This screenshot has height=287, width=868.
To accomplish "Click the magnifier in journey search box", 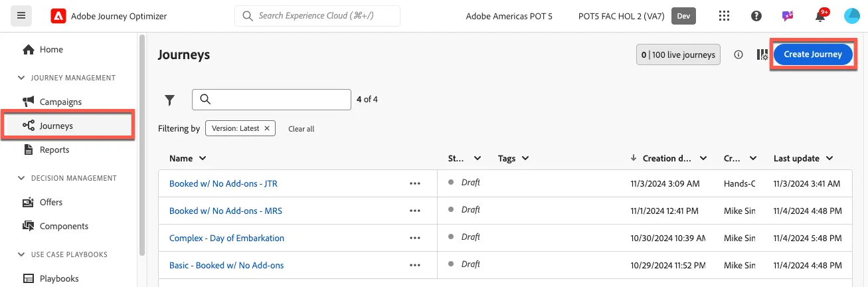I will [205, 100].
